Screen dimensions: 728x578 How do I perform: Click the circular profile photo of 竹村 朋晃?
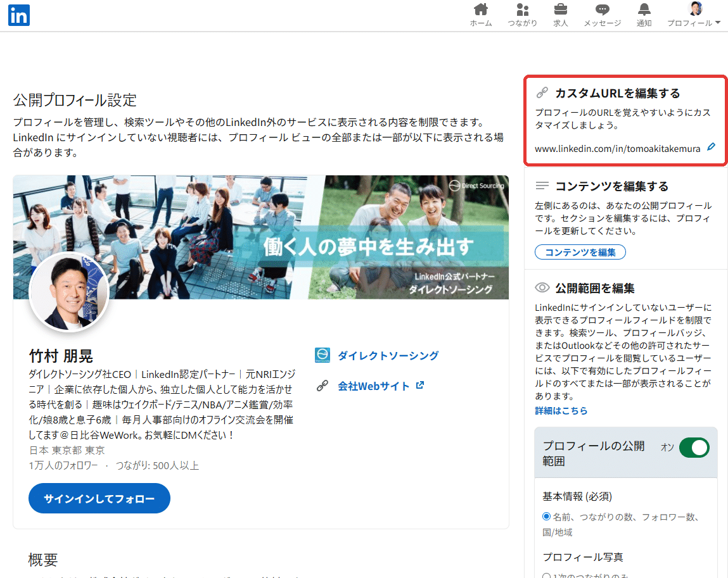coord(69,292)
